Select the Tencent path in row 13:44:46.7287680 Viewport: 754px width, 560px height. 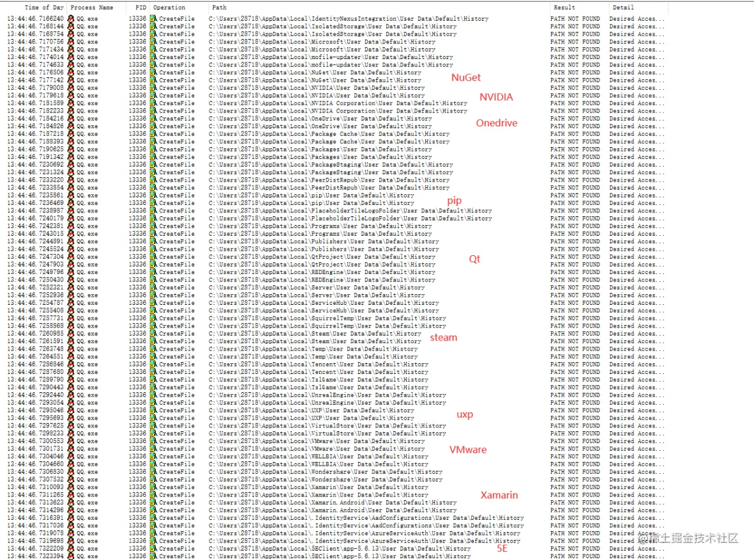[319, 372]
